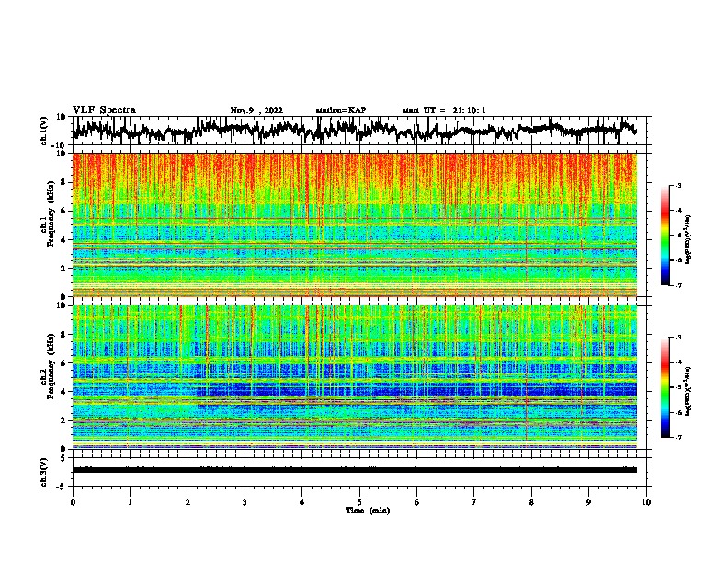Click the "ch.1(V)" vertical axis label
The height and width of the screenshot is (563, 728).
pyautogui.click(x=44, y=131)
